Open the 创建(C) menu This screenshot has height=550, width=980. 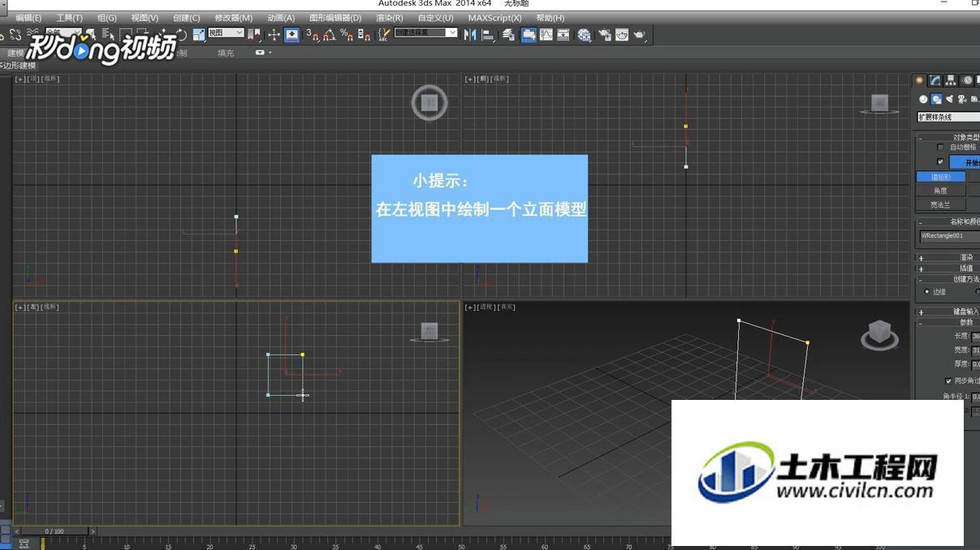[x=186, y=18]
